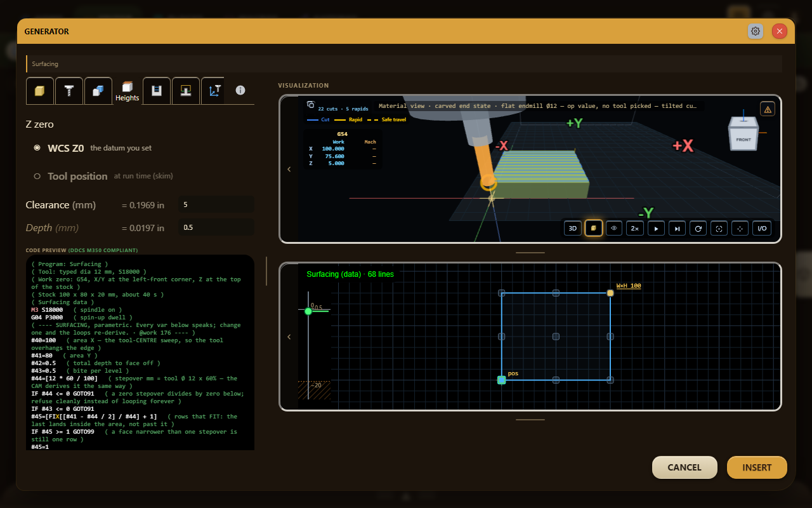The height and width of the screenshot is (508, 812).
Task: Click the copy icon beside 22 cuts
Action: click(311, 105)
